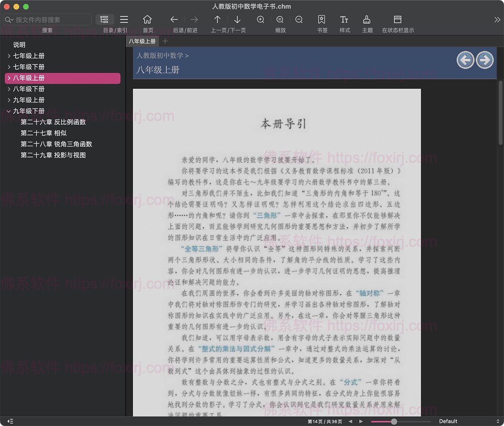Toggle sidebar with bottom-left collapse icon
504x426 pixels.
click(10, 421)
